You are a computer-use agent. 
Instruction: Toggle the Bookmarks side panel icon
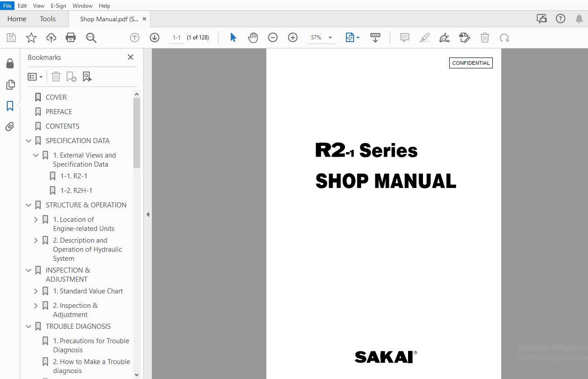point(10,106)
